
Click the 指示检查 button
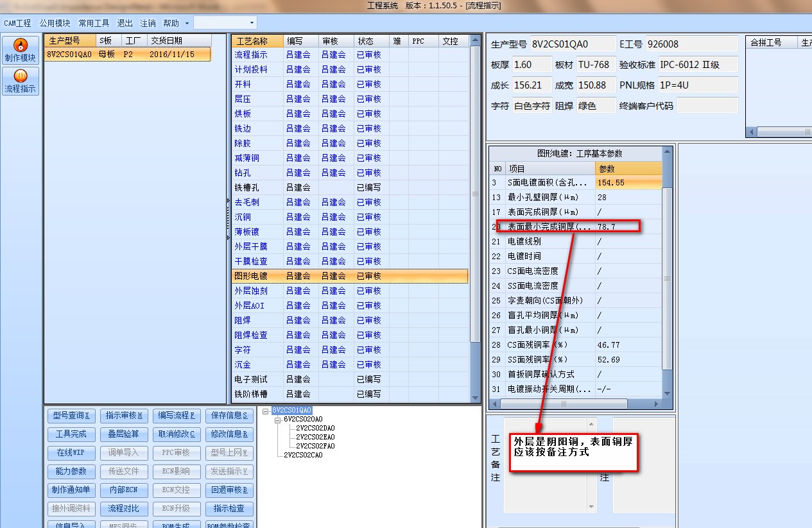coord(229,509)
